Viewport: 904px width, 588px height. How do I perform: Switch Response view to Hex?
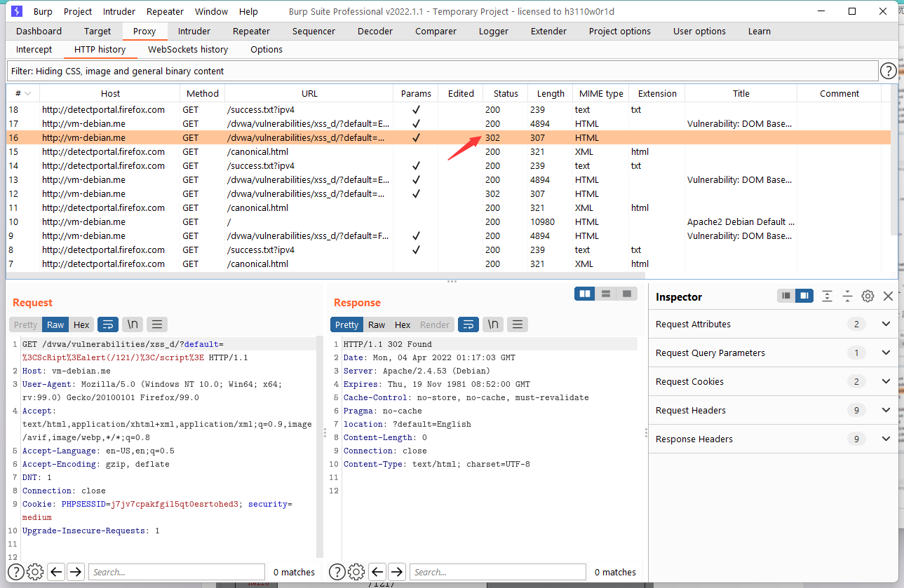click(x=403, y=324)
